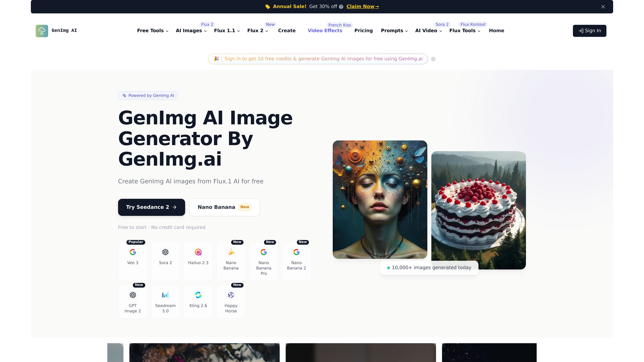Click the login arrow icon on Sign In
This screenshot has width=644, height=362.
click(581, 31)
